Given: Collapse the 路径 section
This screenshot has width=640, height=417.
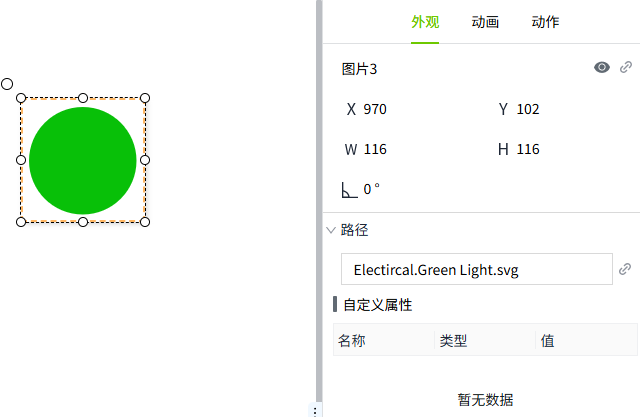Looking at the screenshot, I should coord(331,230).
